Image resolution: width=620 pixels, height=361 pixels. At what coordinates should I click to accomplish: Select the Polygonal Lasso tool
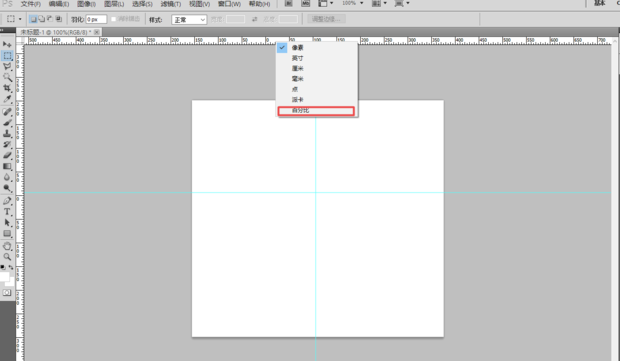[7, 66]
